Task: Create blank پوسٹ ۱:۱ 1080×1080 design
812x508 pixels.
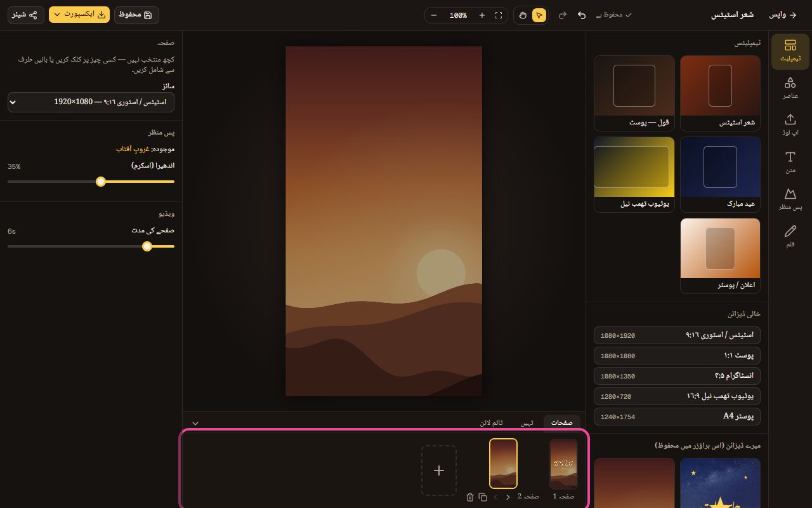Action: 677,356
